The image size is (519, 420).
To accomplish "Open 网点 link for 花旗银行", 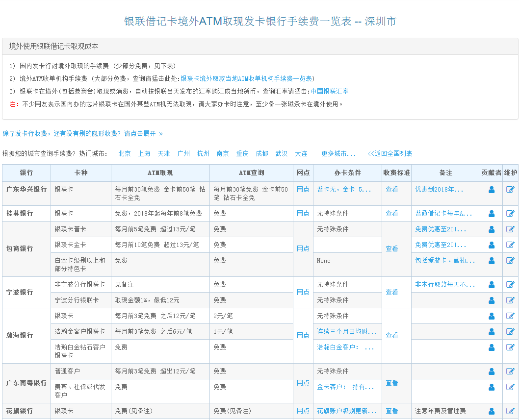I will (303, 411).
